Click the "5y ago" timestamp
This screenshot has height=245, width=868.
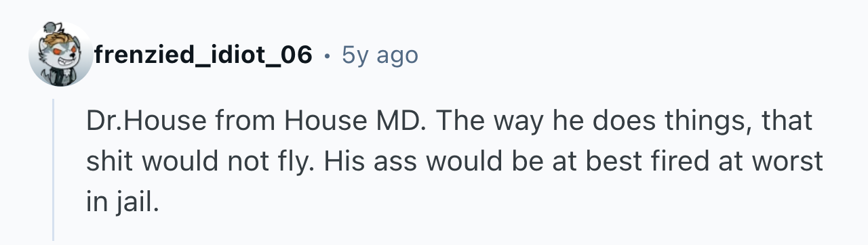point(380,55)
